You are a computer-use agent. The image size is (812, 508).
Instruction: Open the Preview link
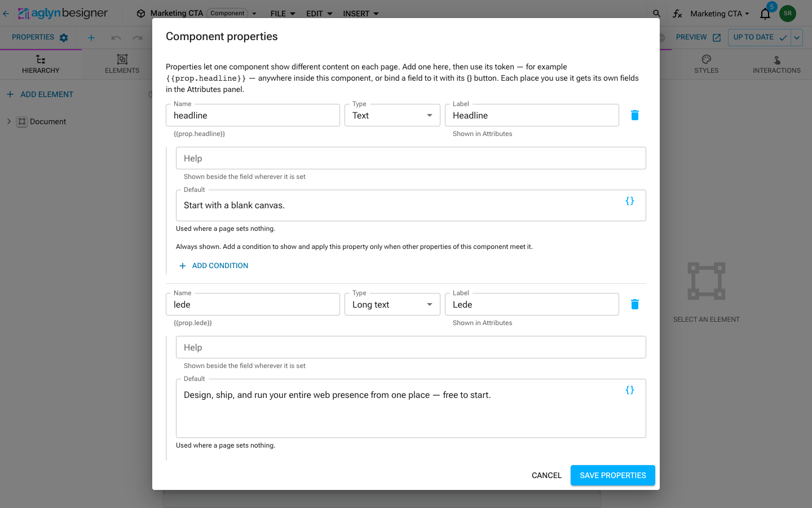(x=698, y=37)
